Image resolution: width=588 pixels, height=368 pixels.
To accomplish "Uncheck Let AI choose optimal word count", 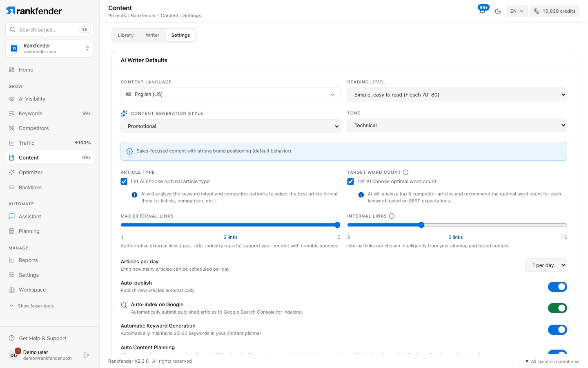I will click(x=351, y=182).
